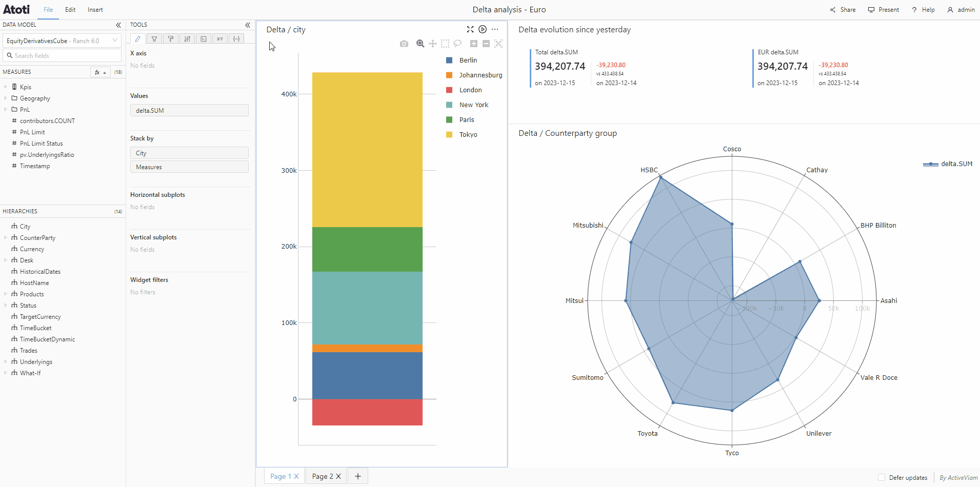Screen dimensions: 980x487
Task: Open the X/Y tab in Tools
Action: click(x=220, y=39)
